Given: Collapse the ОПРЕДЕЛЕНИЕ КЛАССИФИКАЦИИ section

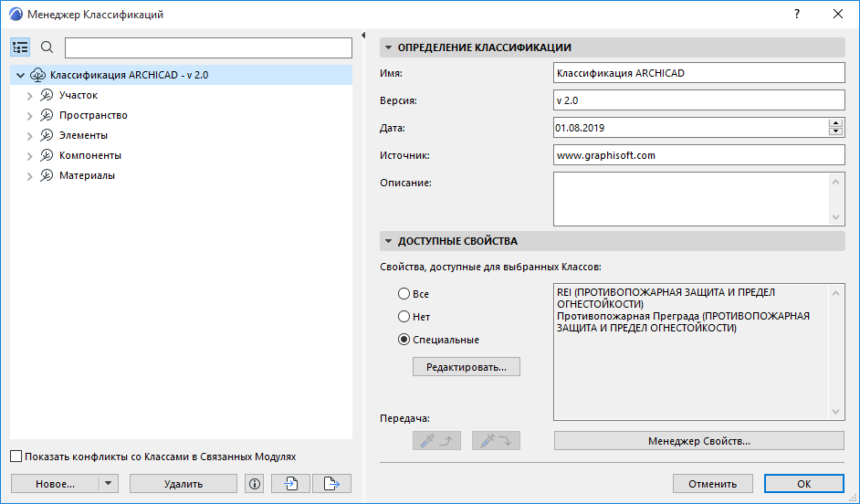Looking at the screenshot, I should [388, 47].
